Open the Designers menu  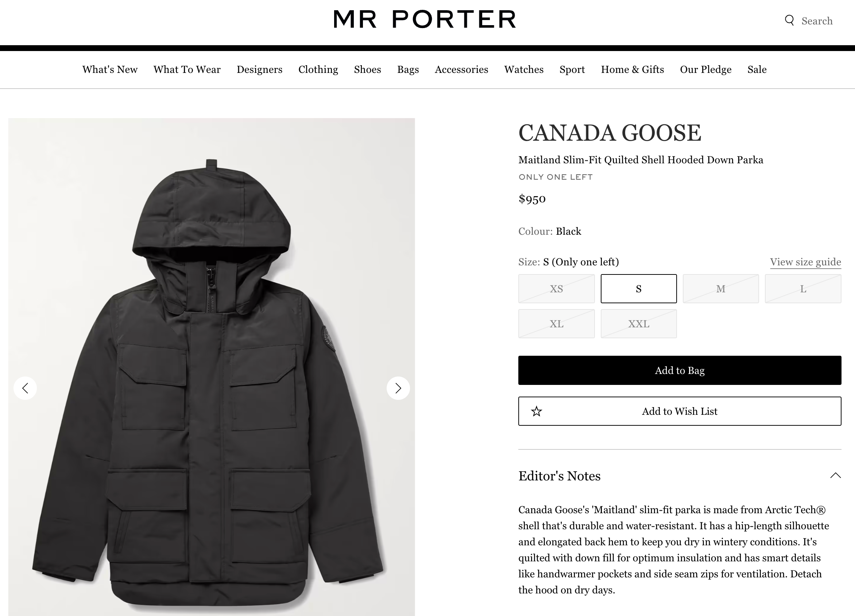(x=259, y=69)
